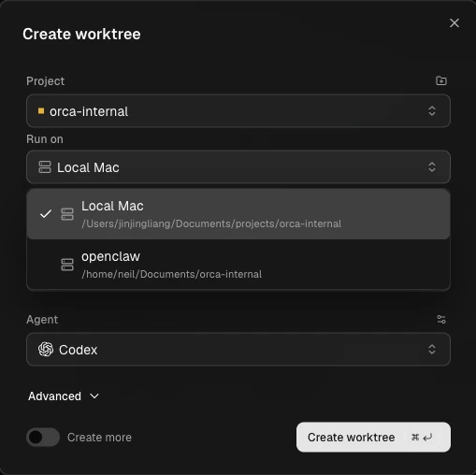The height and width of the screenshot is (475, 476).
Task: Click the add project folder icon
Action: point(441,80)
